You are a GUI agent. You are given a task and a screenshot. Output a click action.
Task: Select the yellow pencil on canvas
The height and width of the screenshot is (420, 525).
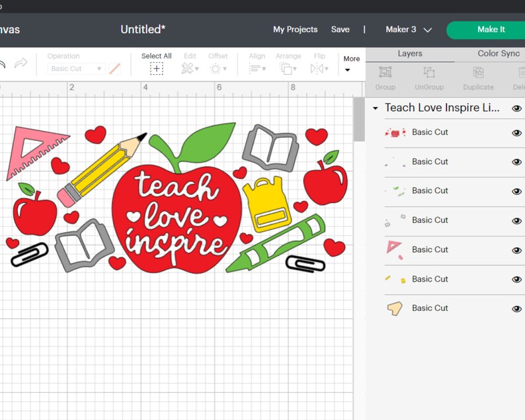102,169
